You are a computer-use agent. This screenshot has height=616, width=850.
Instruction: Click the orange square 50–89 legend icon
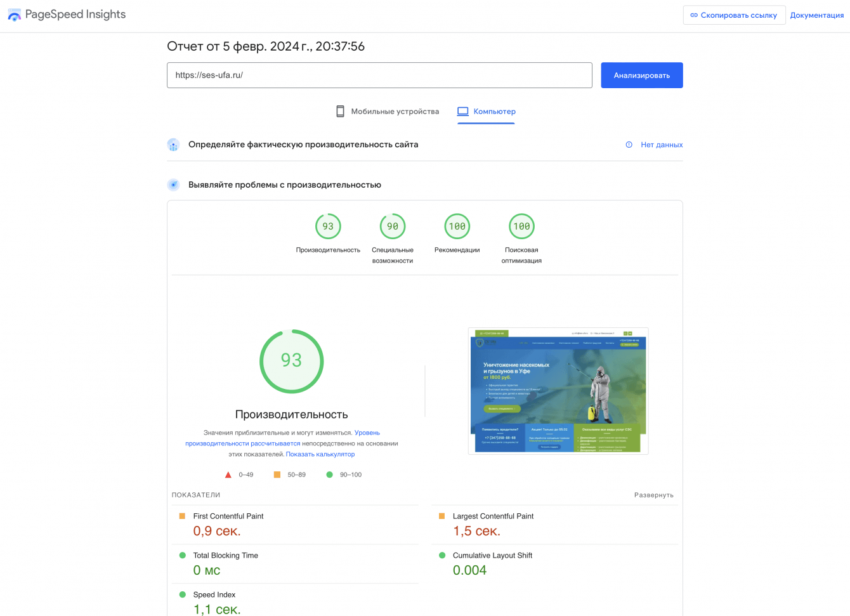coord(277,475)
